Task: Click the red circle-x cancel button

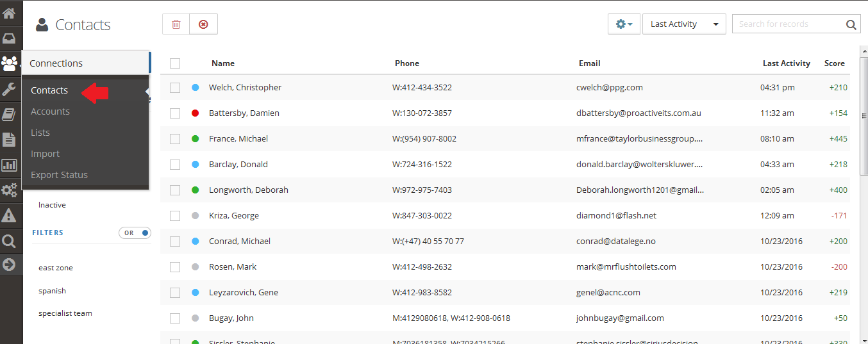Action: coord(204,24)
